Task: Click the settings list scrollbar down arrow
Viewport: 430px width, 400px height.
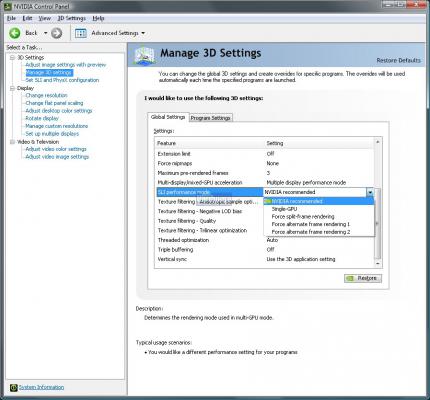Action: pos(378,264)
